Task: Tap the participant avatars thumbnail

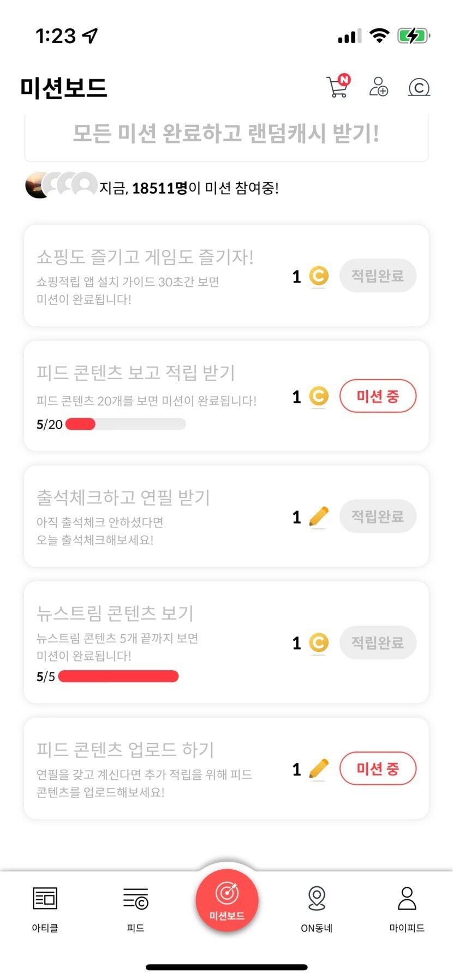Action: [x=61, y=185]
